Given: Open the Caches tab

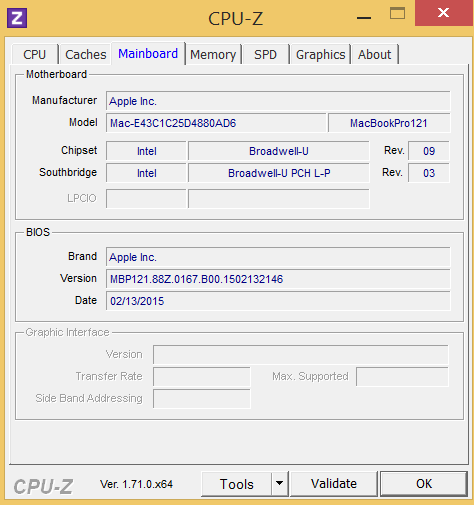Looking at the screenshot, I should pos(86,54).
